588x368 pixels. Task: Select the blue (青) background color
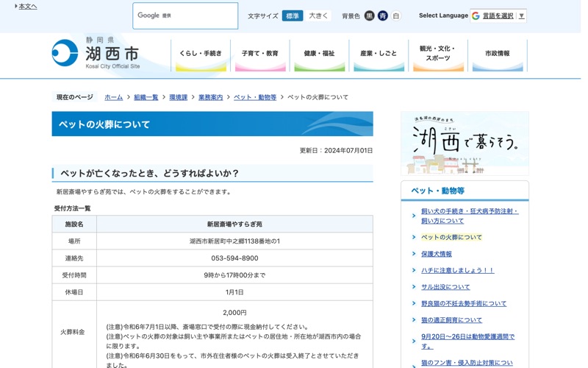click(382, 15)
